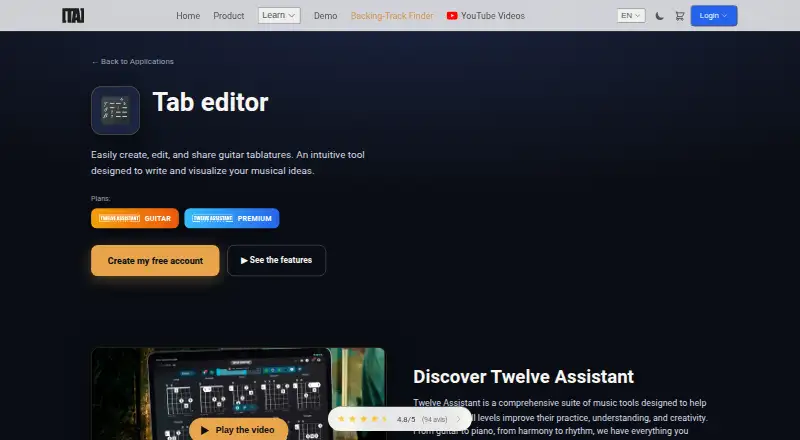
Task: Click the YouTube Videos link
Action: (x=486, y=16)
